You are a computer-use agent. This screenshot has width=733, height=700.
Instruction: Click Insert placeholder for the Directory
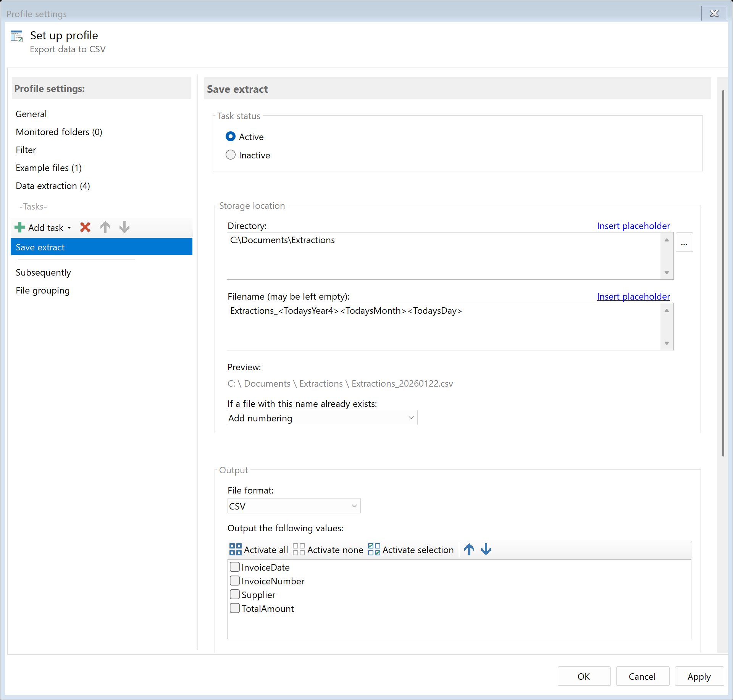[x=633, y=226]
